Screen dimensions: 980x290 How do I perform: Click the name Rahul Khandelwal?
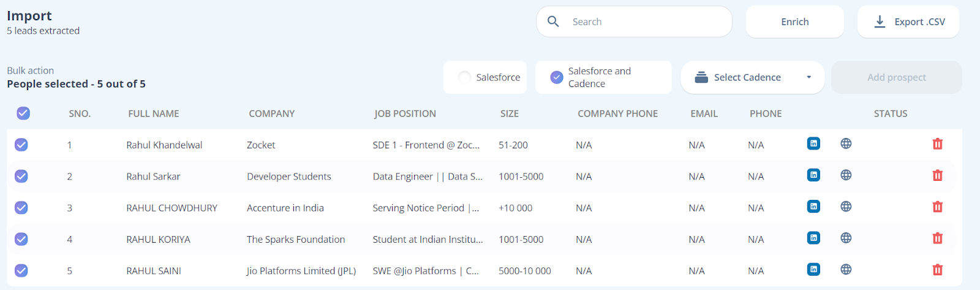(164, 145)
